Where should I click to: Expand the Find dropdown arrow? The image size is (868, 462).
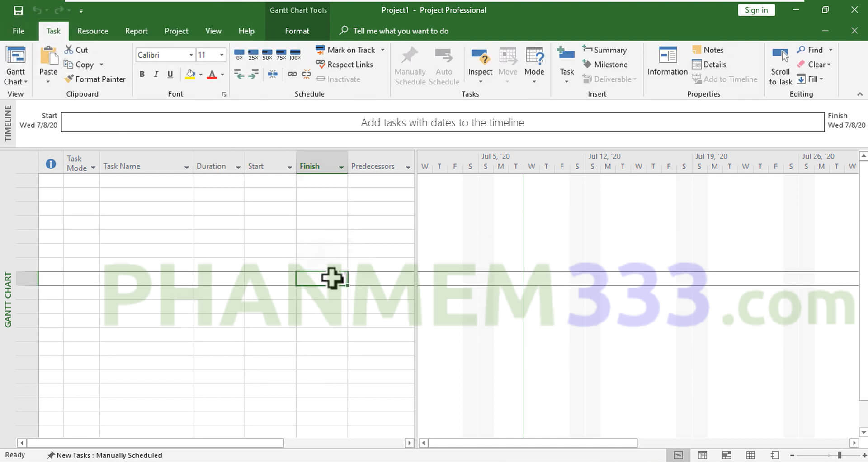(830, 50)
